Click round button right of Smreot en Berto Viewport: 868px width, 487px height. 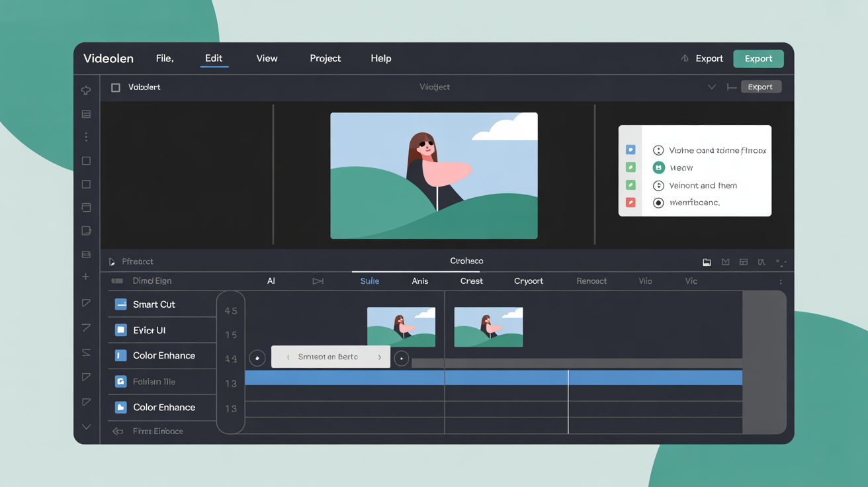pos(402,358)
